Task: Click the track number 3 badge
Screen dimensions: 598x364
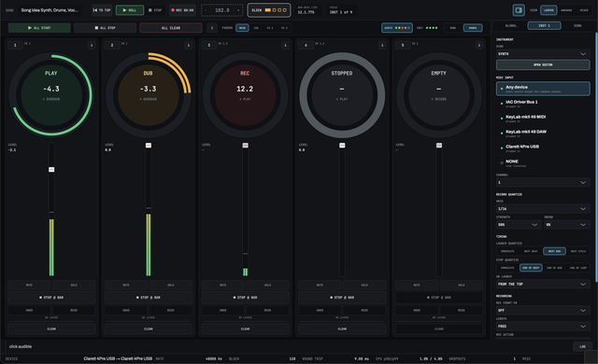Action: click(209, 46)
